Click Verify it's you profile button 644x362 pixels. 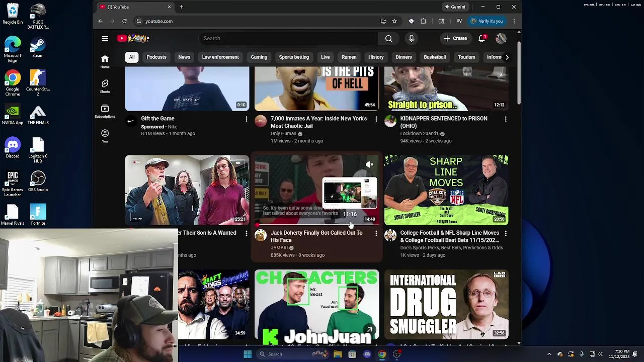coord(487,21)
